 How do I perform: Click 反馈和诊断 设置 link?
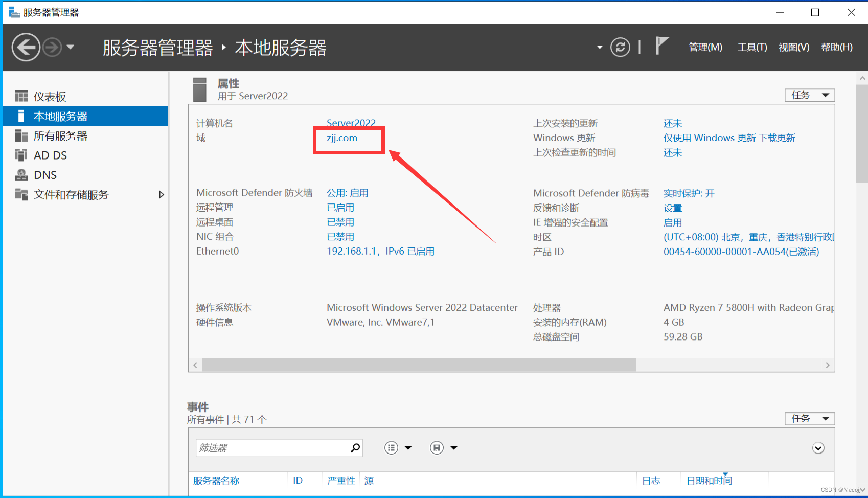pyautogui.click(x=673, y=208)
